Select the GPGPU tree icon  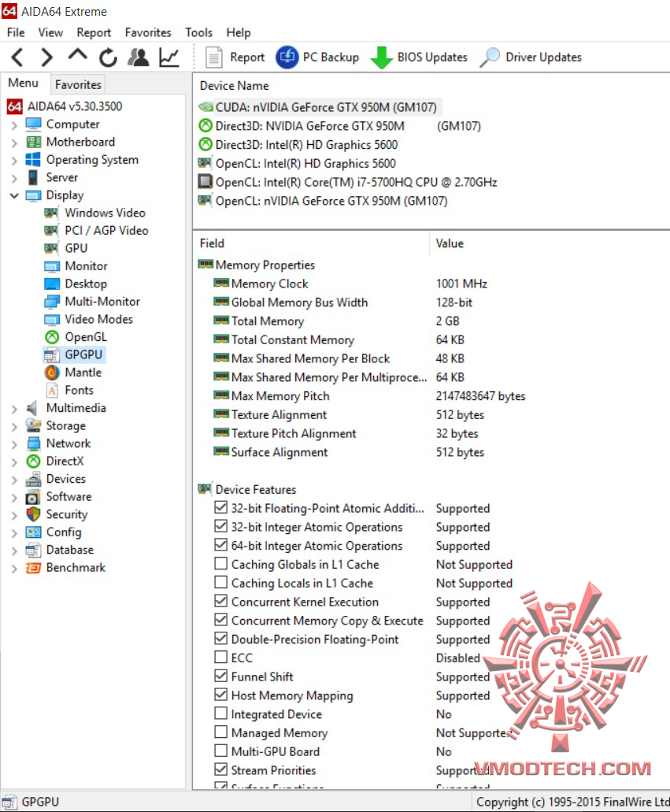[x=52, y=354]
